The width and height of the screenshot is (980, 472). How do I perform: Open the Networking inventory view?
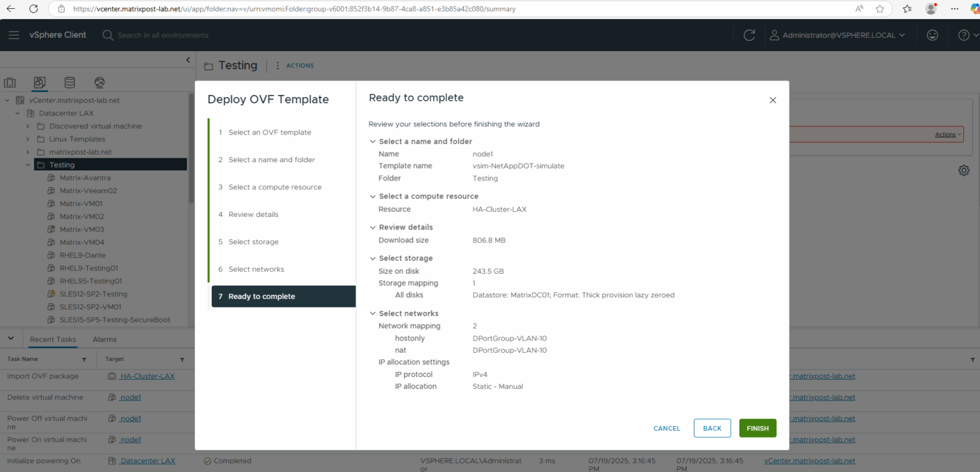(99, 83)
